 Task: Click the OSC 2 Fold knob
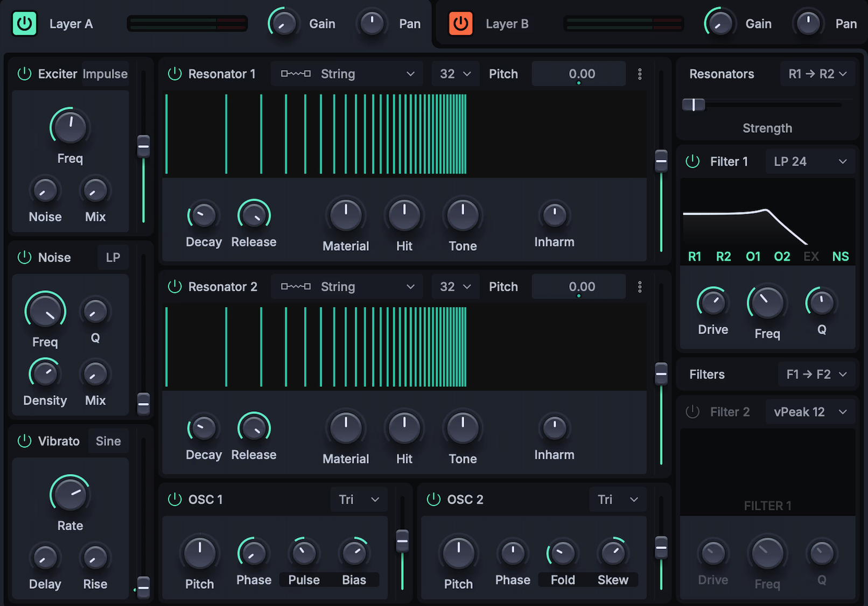[563, 553]
